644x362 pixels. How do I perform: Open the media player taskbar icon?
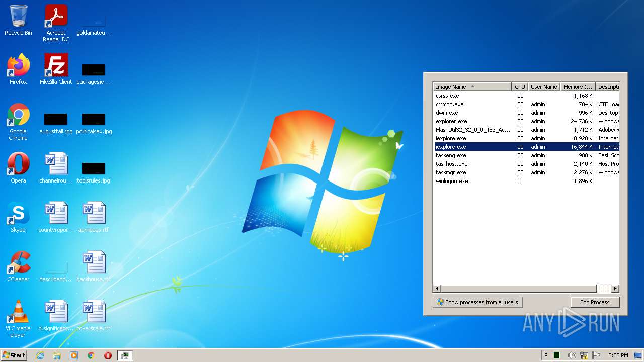[74, 355]
